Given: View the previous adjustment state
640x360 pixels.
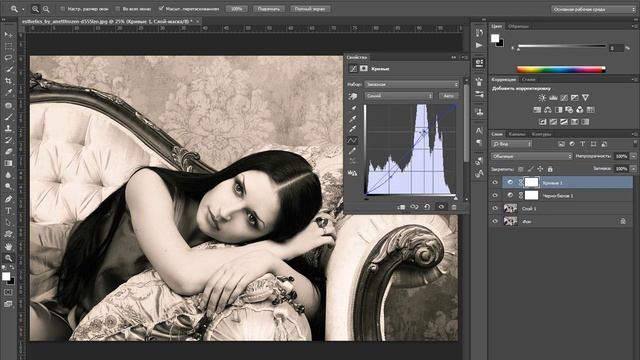Looking at the screenshot, I should point(414,207).
